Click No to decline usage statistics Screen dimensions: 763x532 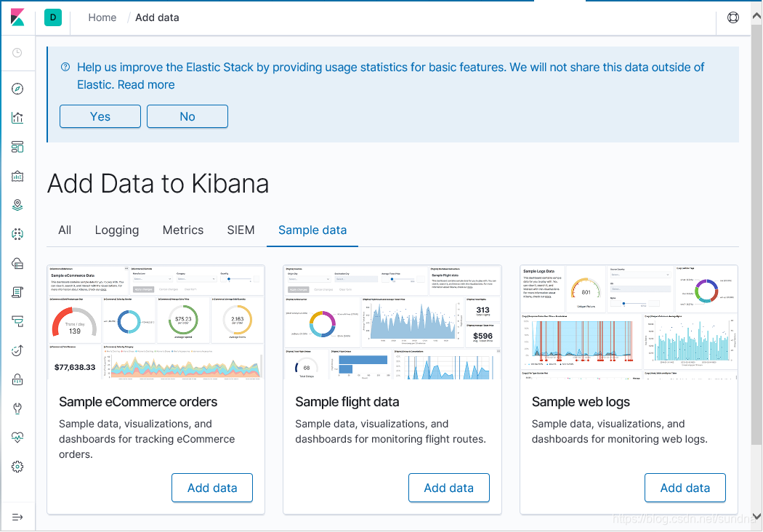[x=187, y=116]
